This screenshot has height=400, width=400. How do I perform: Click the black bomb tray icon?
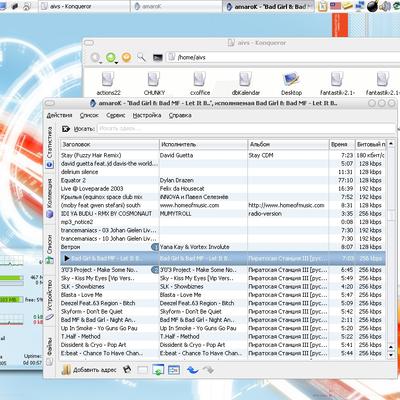372,6
